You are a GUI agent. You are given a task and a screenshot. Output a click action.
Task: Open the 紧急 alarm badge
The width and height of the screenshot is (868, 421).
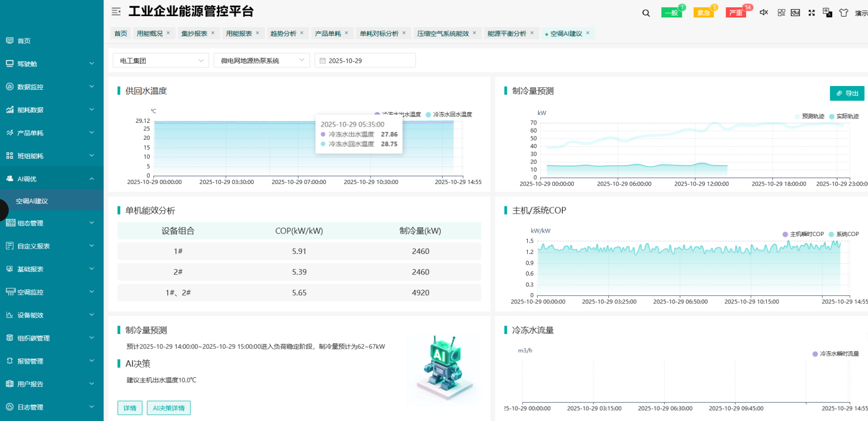704,13
